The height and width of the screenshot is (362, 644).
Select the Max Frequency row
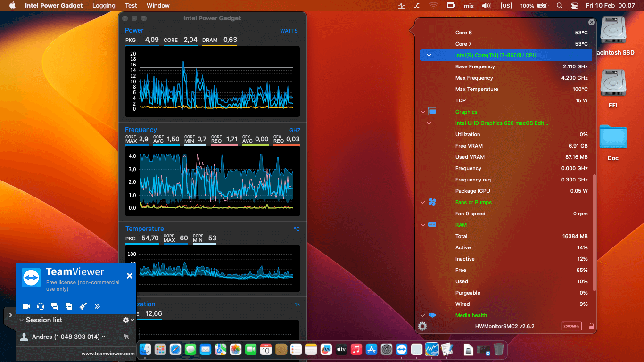[505, 78]
